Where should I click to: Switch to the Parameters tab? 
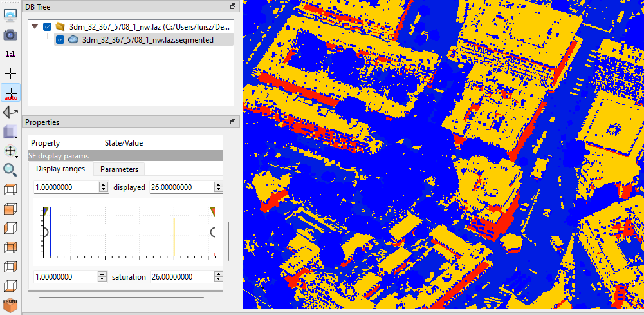[x=119, y=169]
